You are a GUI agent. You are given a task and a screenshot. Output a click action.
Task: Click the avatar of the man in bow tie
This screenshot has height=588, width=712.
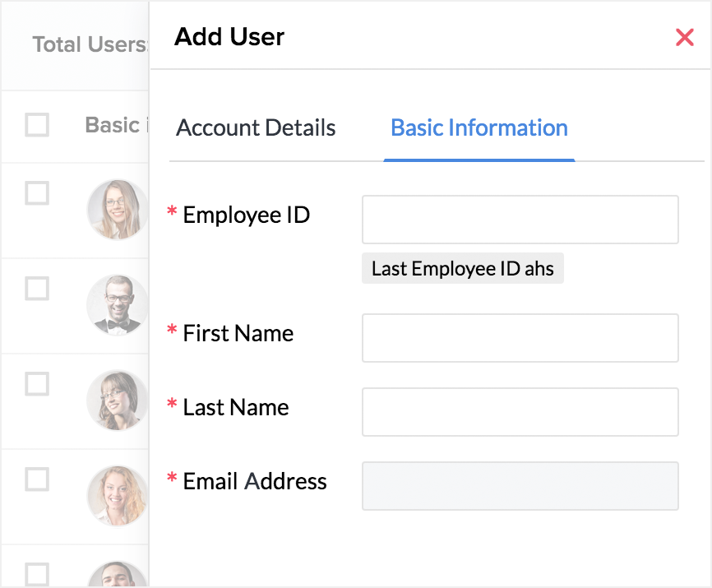pos(118,305)
